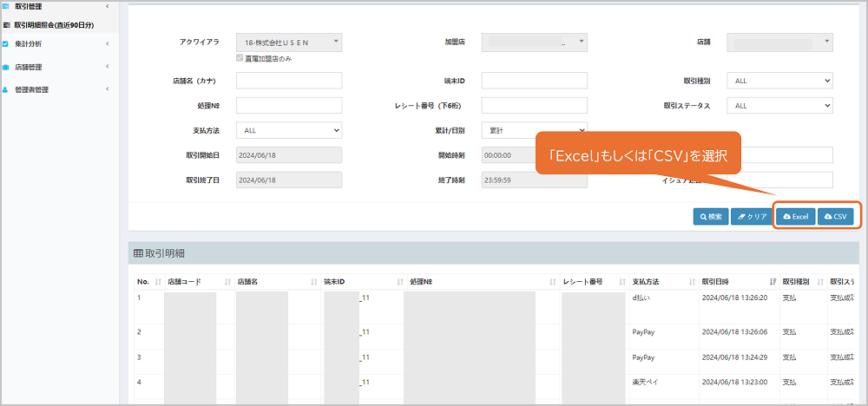Open the 支払方法 dropdown
The image size is (868, 406).
pos(289,130)
